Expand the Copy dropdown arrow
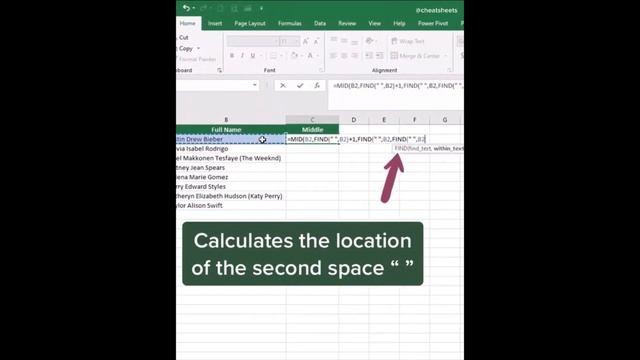The width and height of the screenshot is (640, 360). click(x=199, y=49)
